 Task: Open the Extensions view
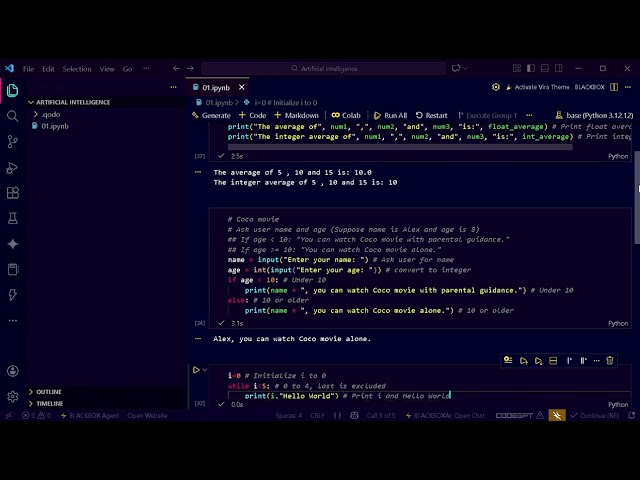click(13, 193)
